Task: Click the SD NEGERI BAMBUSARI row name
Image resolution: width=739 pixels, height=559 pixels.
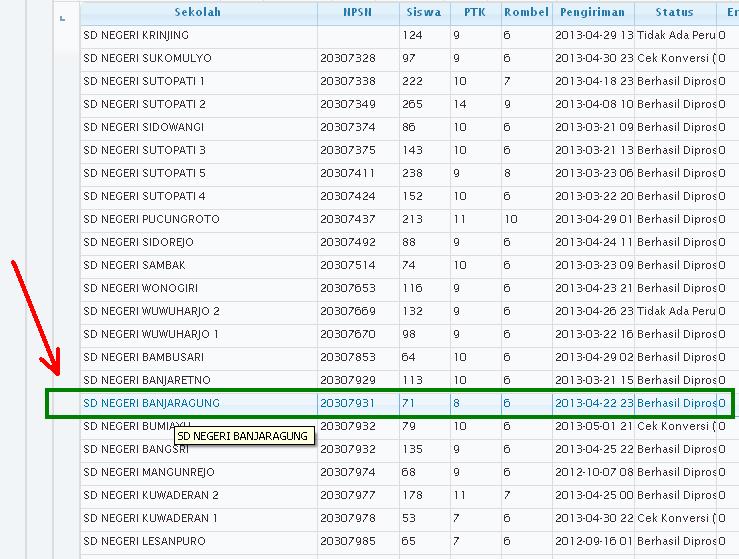Action: [x=144, y=358]
